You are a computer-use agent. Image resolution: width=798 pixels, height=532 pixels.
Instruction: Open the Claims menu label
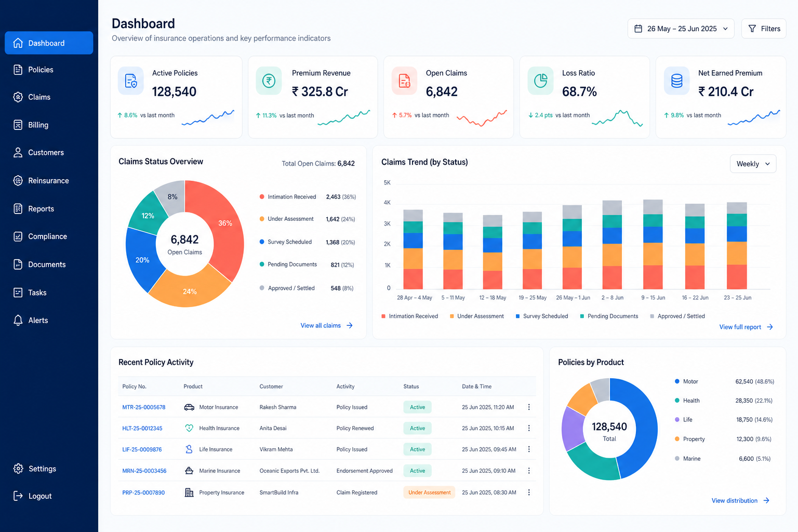click(x=39, y=97)
